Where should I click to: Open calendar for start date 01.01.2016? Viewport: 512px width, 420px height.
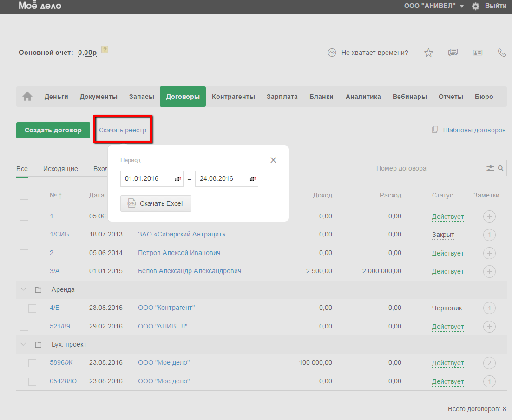coord(177,179)
